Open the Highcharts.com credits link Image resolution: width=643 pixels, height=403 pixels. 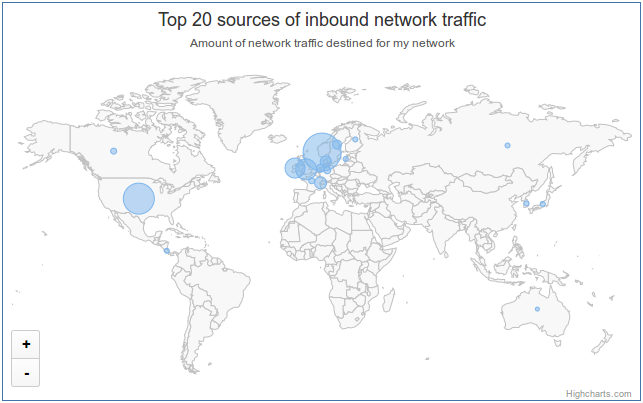[598, 394]
